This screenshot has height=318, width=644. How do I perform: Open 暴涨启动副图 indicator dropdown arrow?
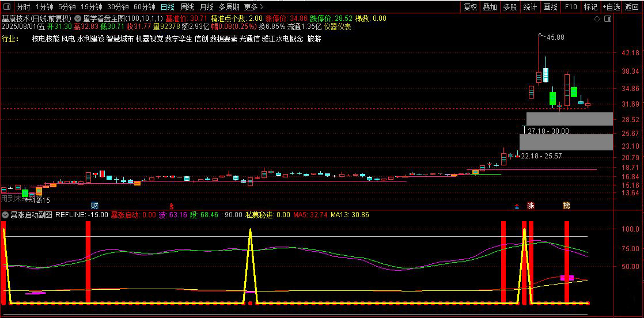click(x=5, y=214)
